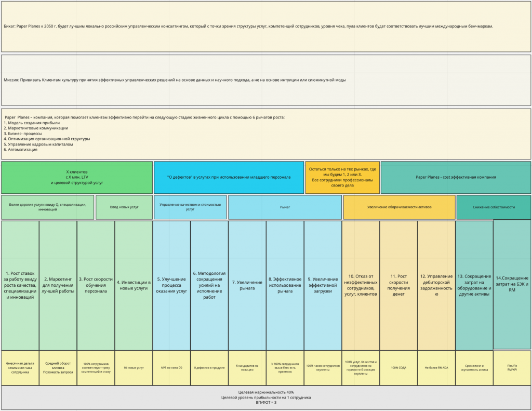
Task: Select '100% часов сотрудников окуплены' KPI
Action: pyautogui.click(x=323, y=368)
